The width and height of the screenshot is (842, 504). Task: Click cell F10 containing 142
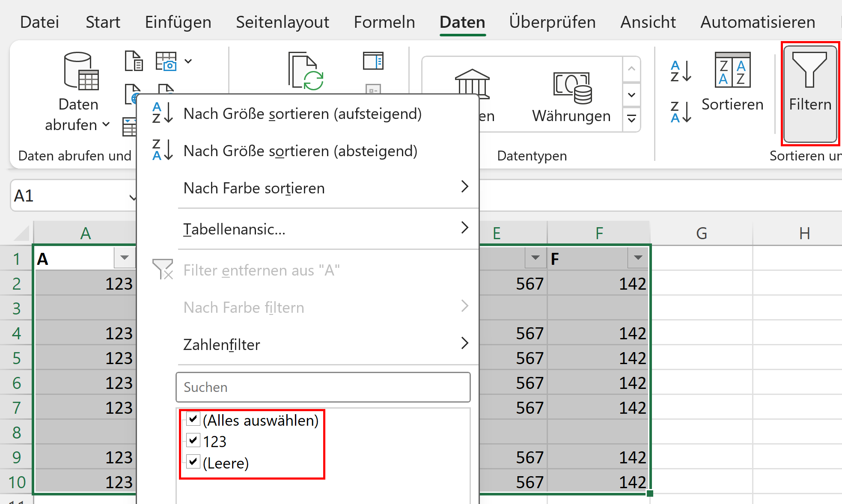click(598, 482)
